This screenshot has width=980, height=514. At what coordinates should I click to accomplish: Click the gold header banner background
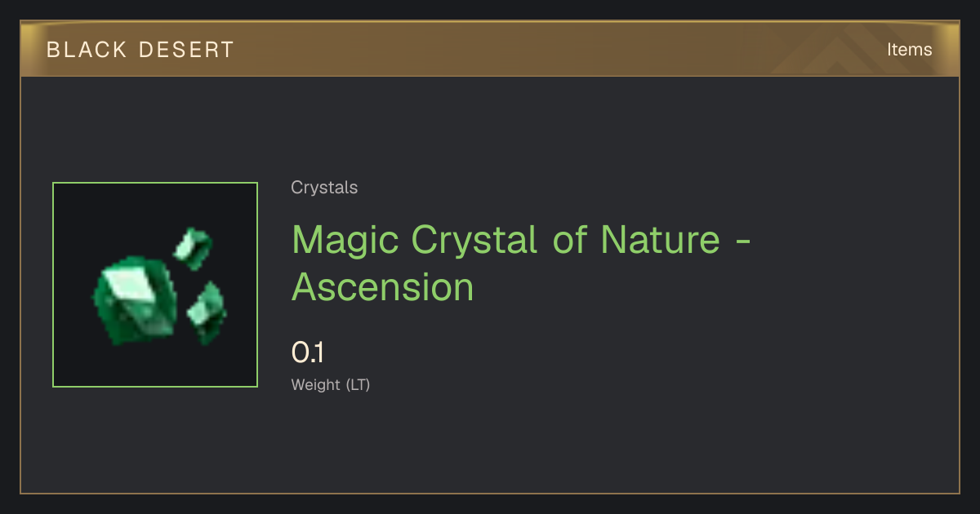click(x=490, y=50)
